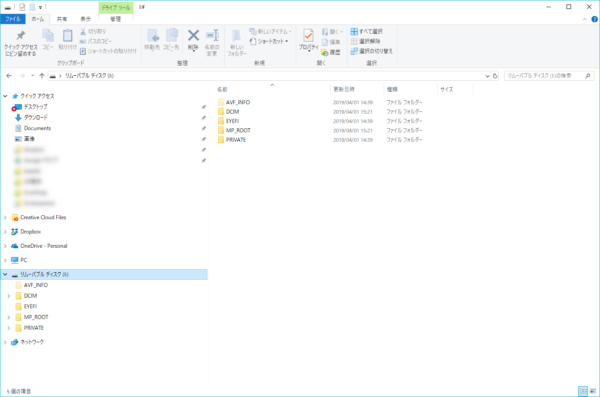
Task: Click the search removable disk field
Action: point(549,76)
